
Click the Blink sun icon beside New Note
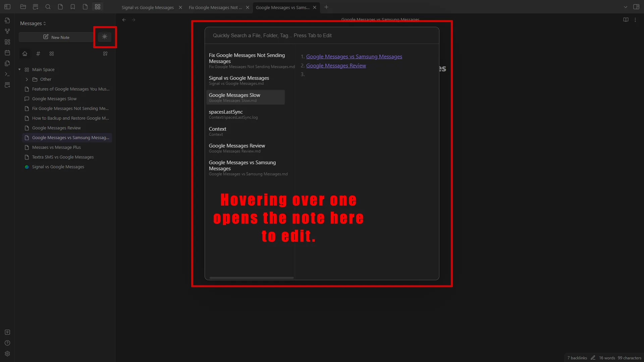pyautogui.click(x=105, y=37)
